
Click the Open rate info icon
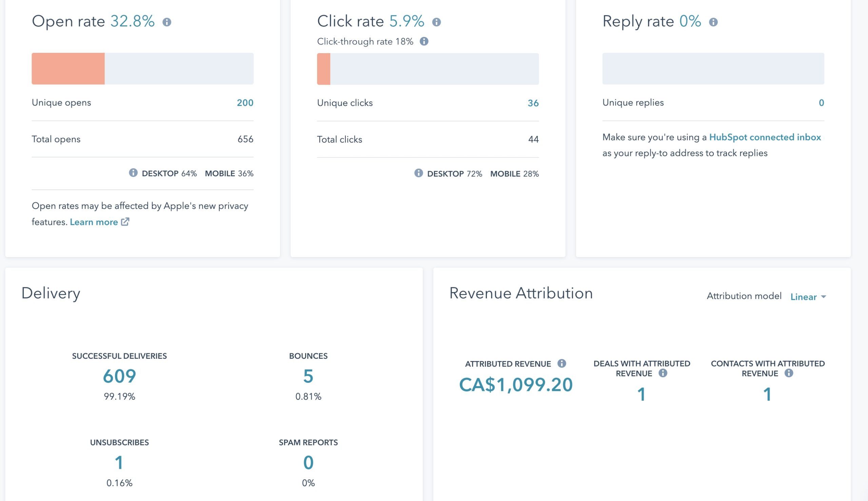166,22
